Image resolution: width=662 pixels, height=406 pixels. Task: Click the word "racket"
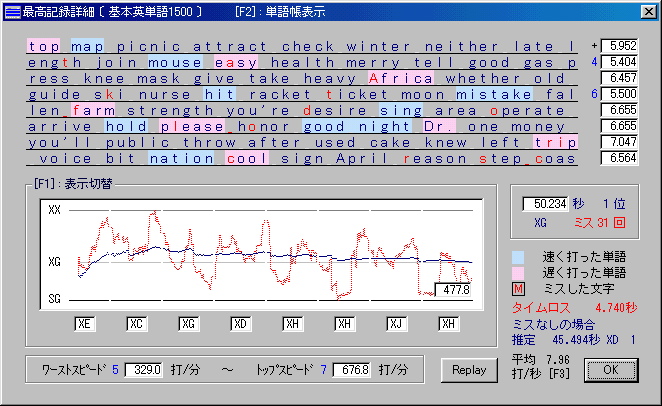280,95
